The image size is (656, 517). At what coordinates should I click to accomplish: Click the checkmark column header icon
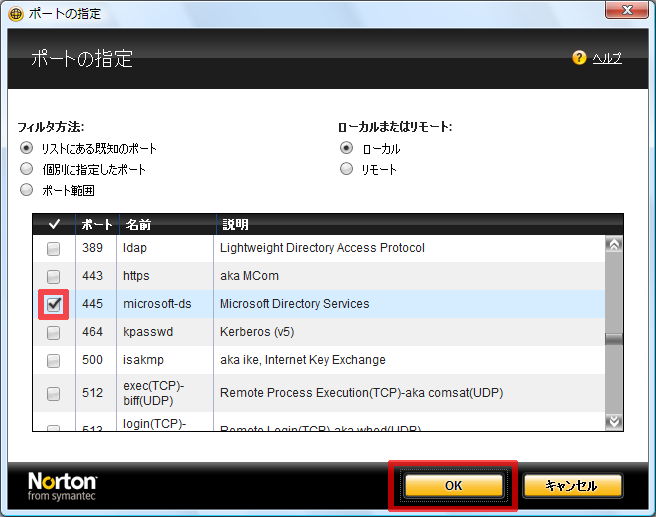(54, 225)
